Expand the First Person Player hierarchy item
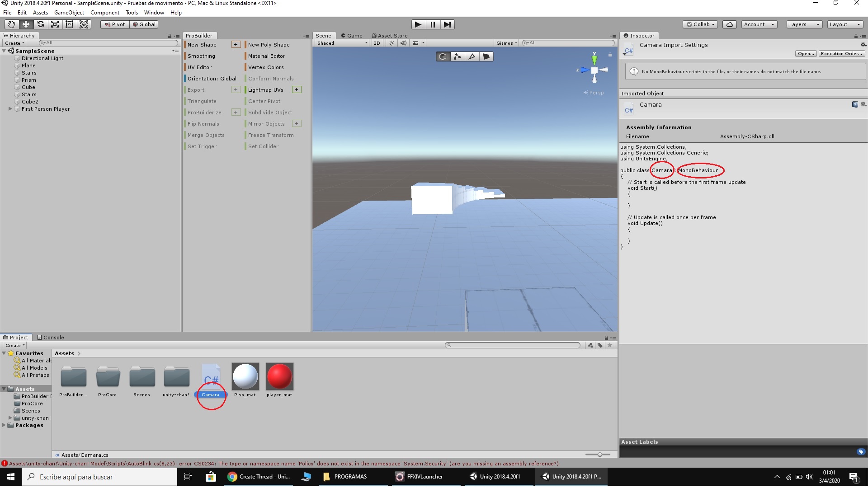The width and height of the screenshot is (868, 488). point(10,109)
